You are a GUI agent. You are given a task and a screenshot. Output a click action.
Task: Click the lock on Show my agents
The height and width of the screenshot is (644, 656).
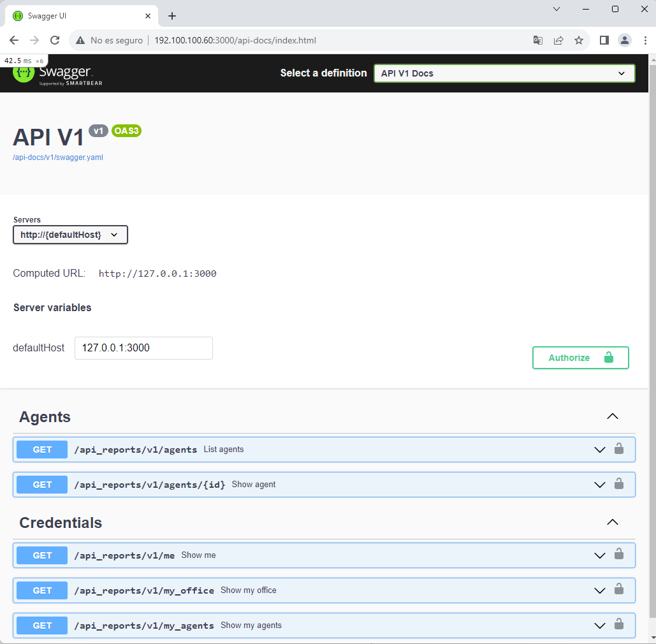click(619, 624)
